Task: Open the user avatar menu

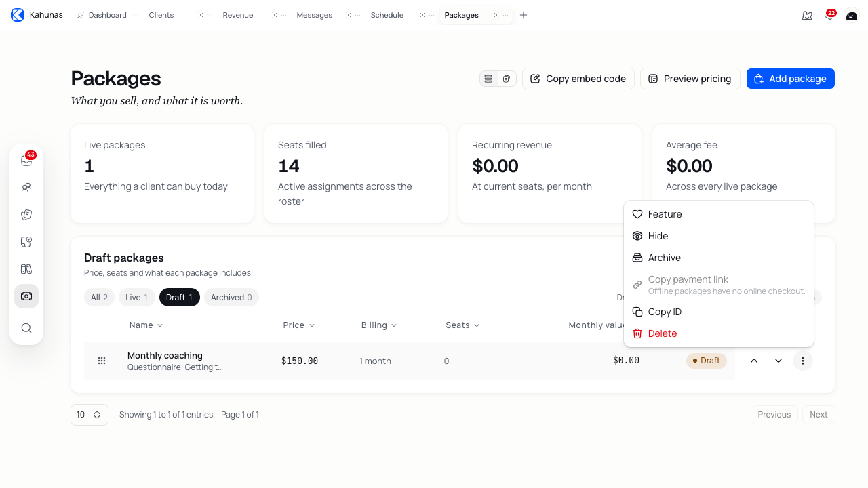Action: (852, 15)
